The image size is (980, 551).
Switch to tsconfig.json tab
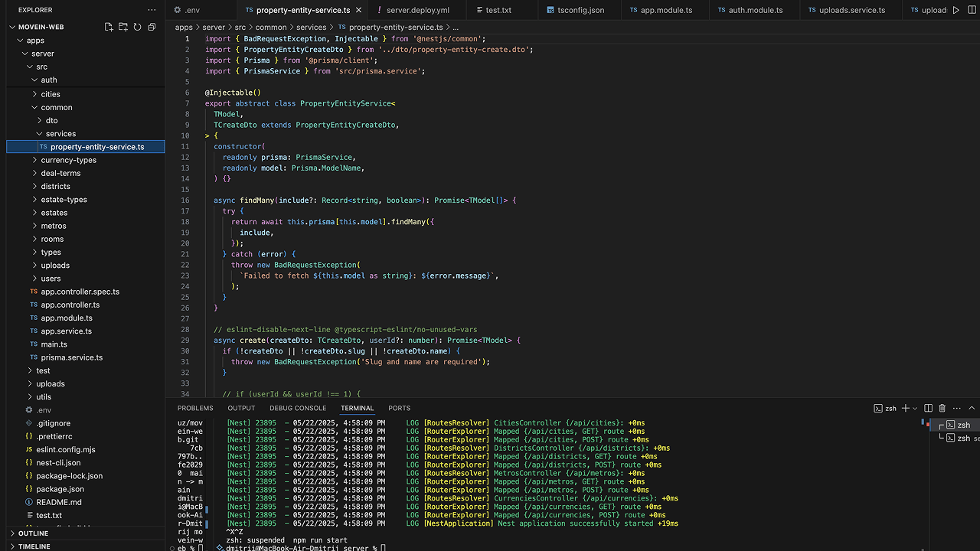pos(580,10)
